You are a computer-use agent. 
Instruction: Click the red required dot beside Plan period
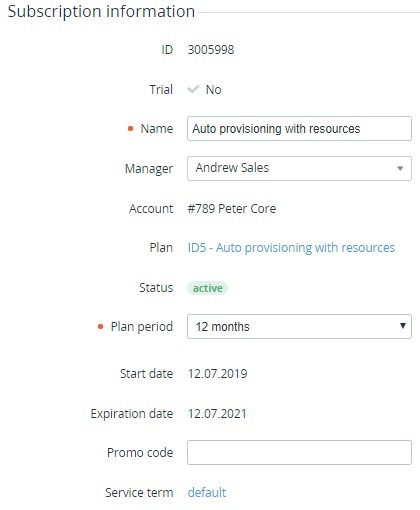(x=100, y=327)
